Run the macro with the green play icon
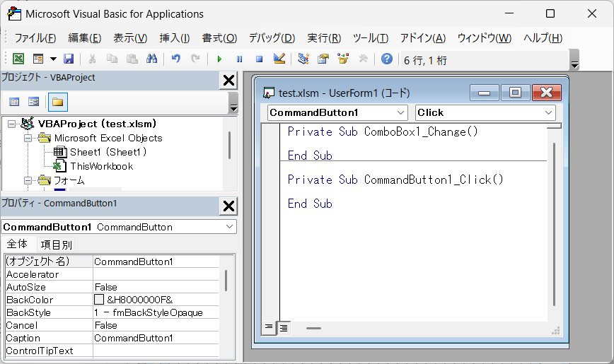Screen dimensions: 614x364 219,59
